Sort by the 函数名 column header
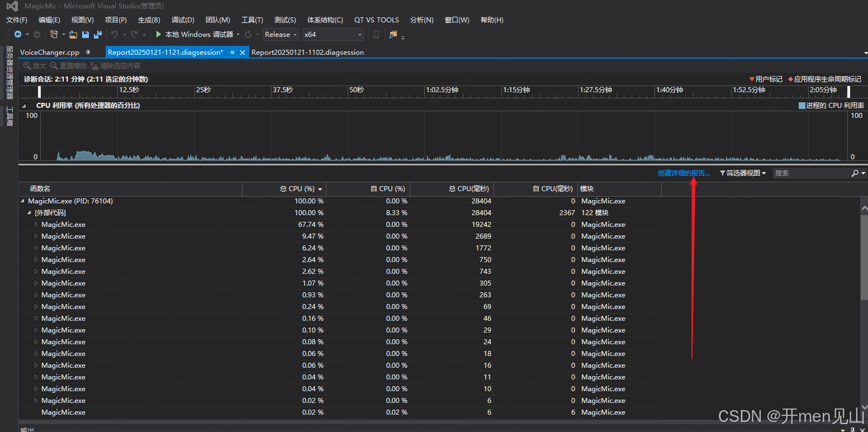868x432 pixels. click(x=130, y=189)
